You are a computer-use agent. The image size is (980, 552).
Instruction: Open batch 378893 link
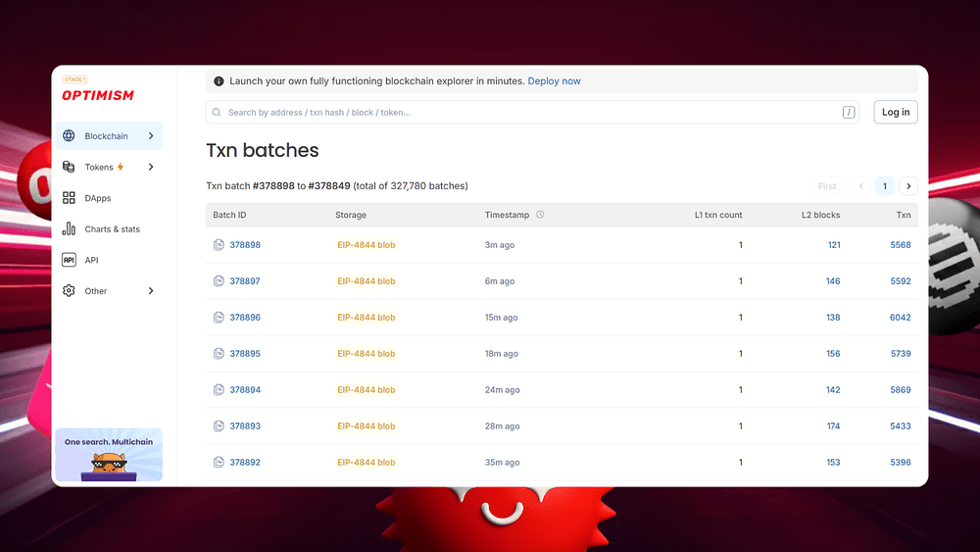245,427
